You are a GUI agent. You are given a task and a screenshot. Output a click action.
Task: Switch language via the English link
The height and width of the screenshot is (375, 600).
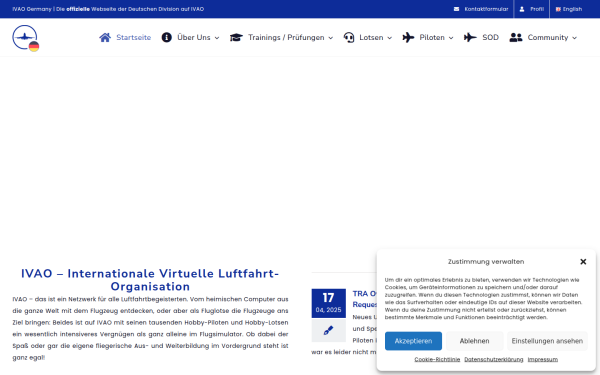(569, 9)
